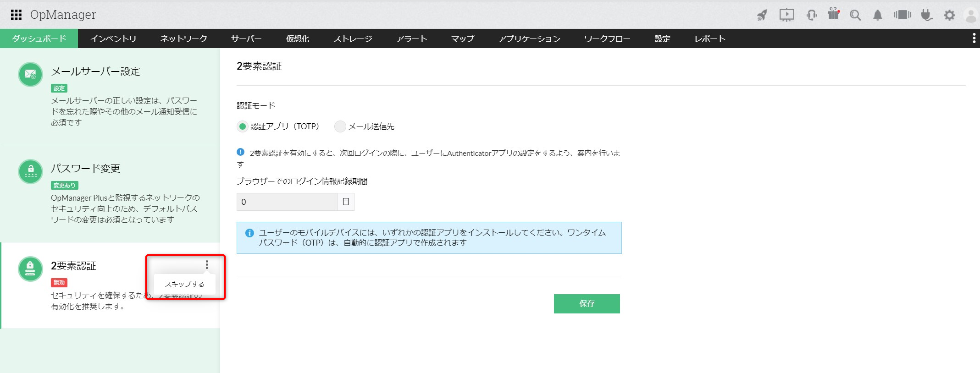The image size is (980, 373).
Task: Click the three-dot menu on 2要素認証 card
Action: tap(207, 265)
